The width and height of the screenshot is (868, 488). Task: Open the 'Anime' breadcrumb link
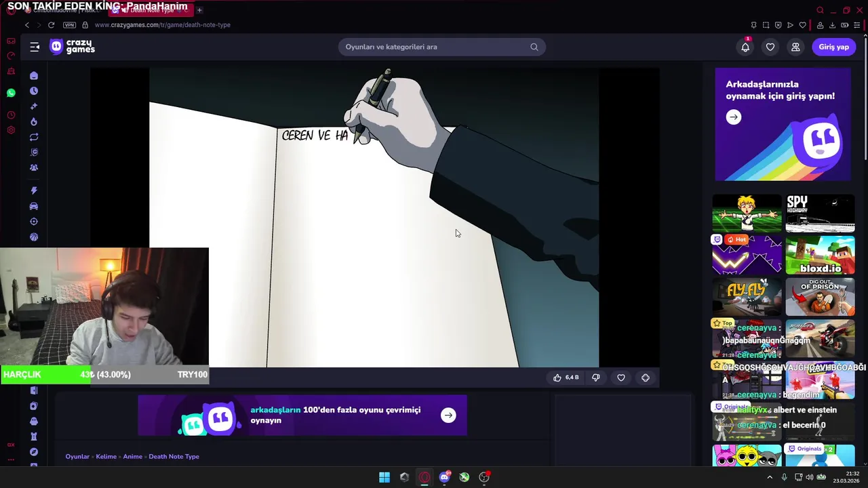[132, 456]
